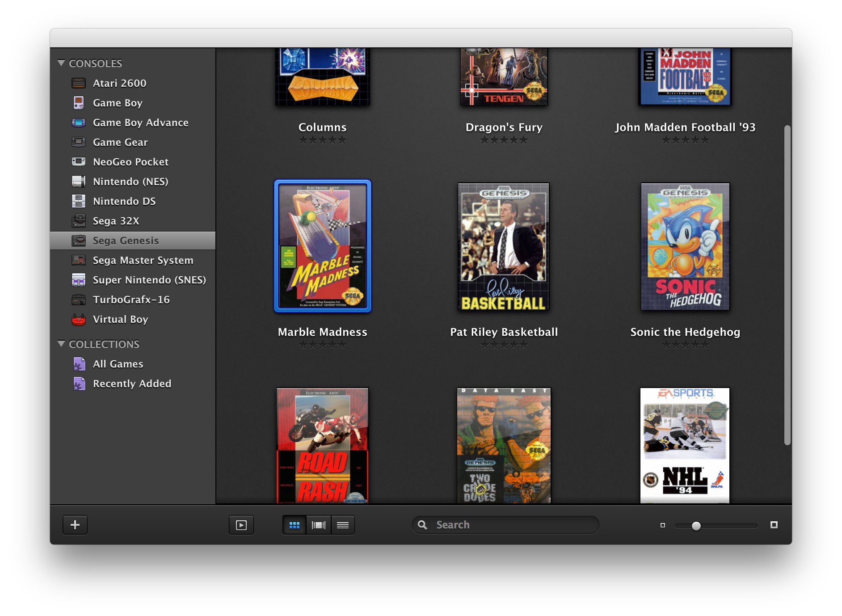Collapse the COLLECTIONS section triangle
Viewport: 842px width, 616px height.
pyautogui.click(x=61, y=344)
